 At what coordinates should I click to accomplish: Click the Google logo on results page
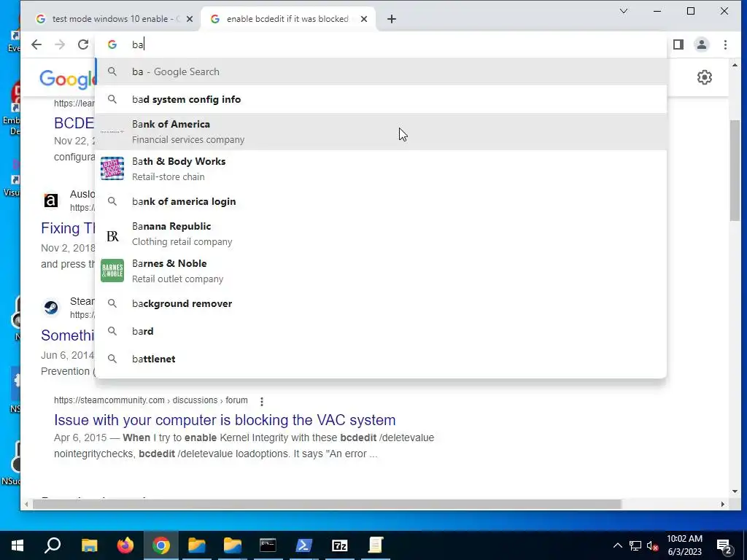tap(68, 79)
